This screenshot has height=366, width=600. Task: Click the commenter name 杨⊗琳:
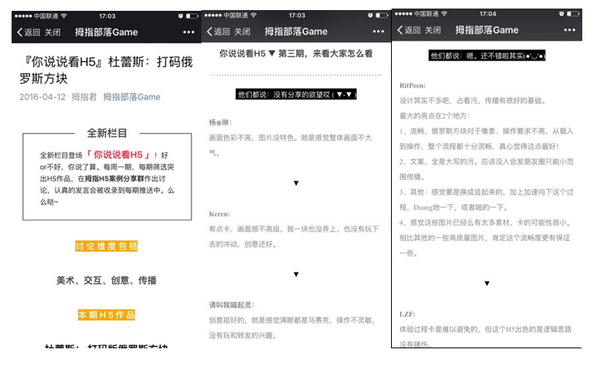(x=220, y=123)
